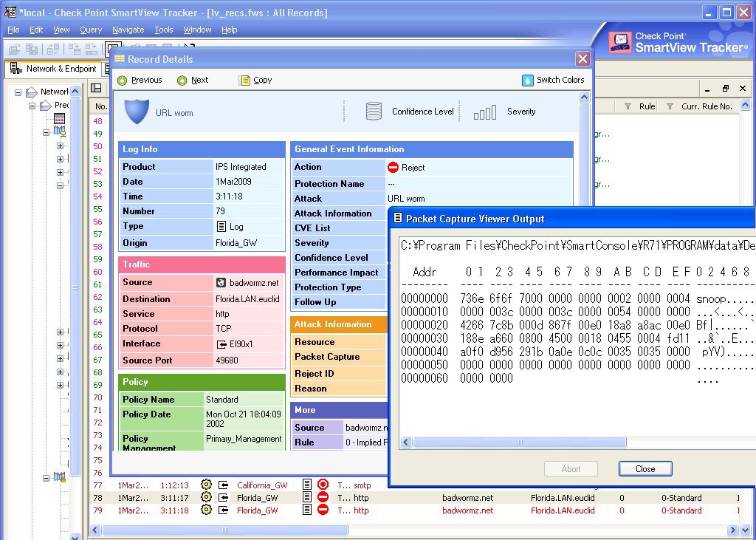
Task: Click the Network folder icon in tree
Action: coord(32,91)
